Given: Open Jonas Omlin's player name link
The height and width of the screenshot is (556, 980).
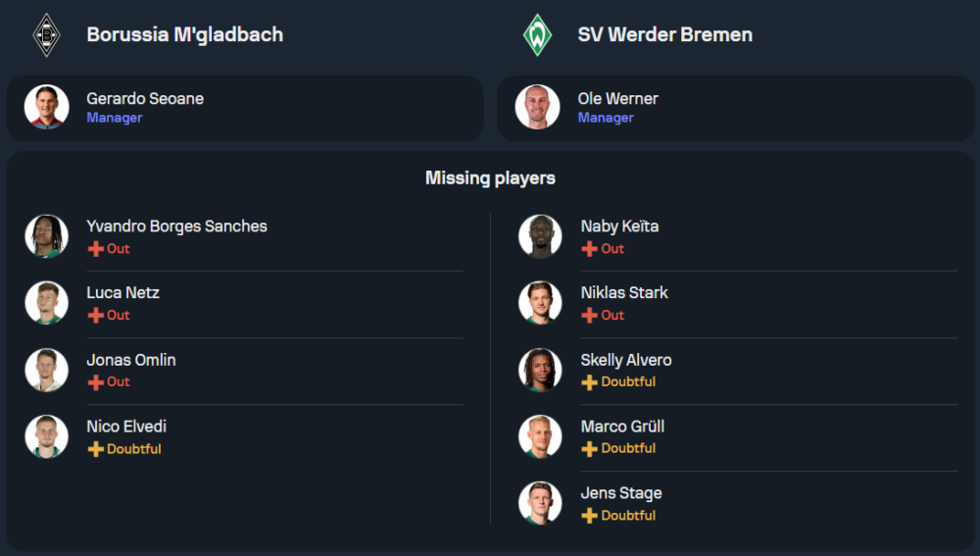Looking at the screenshot, I should 131,360.
